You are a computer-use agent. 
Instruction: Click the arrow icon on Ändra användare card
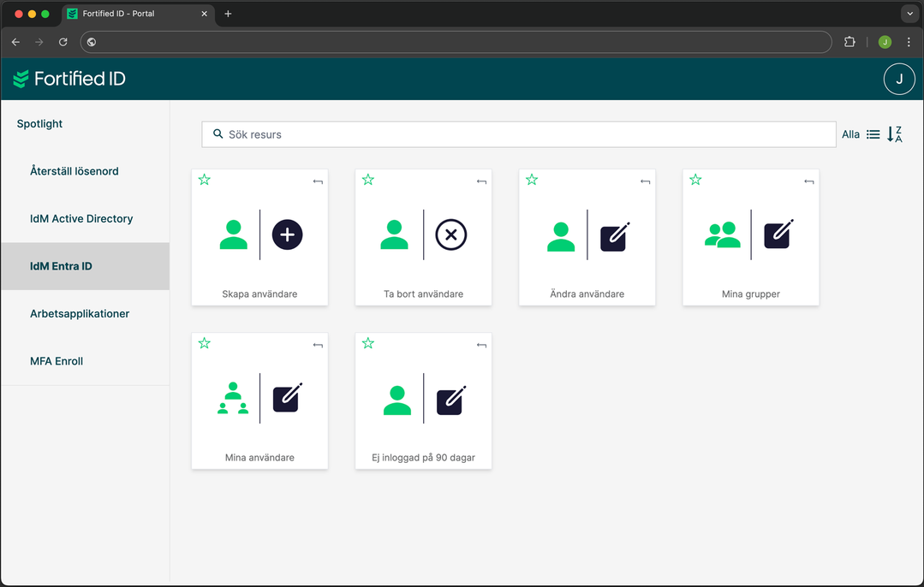tap(646, 181)
